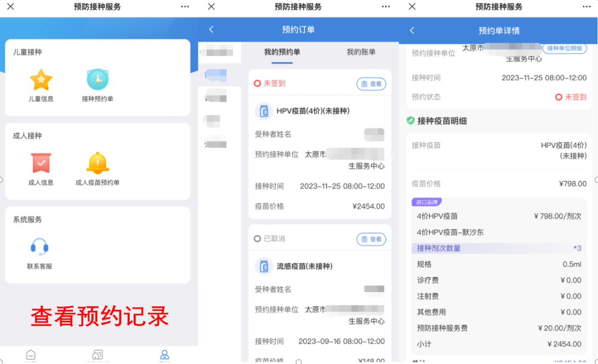
Task: Open 接种单位明细 on the detail page
Action: tap(565, 48)
